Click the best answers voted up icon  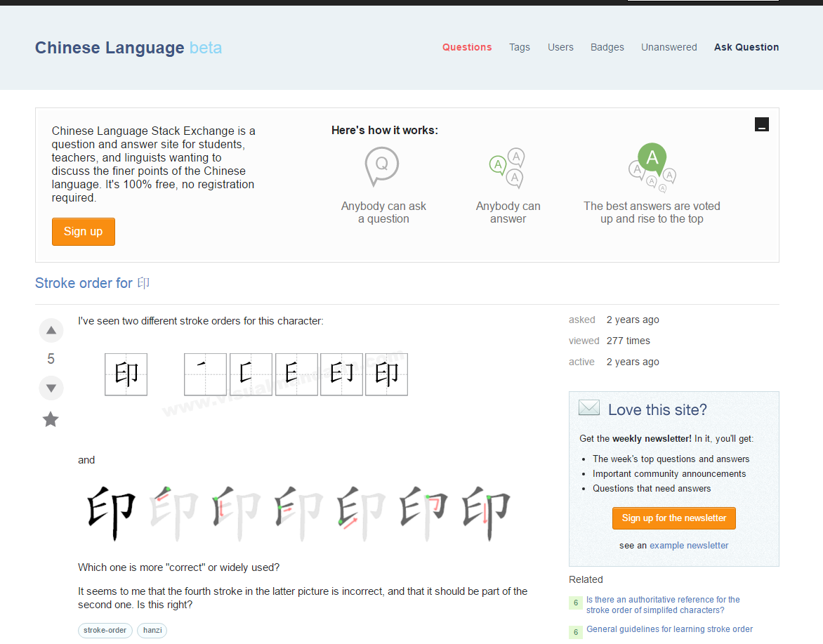pyautogui.click(x=652, y=167)
